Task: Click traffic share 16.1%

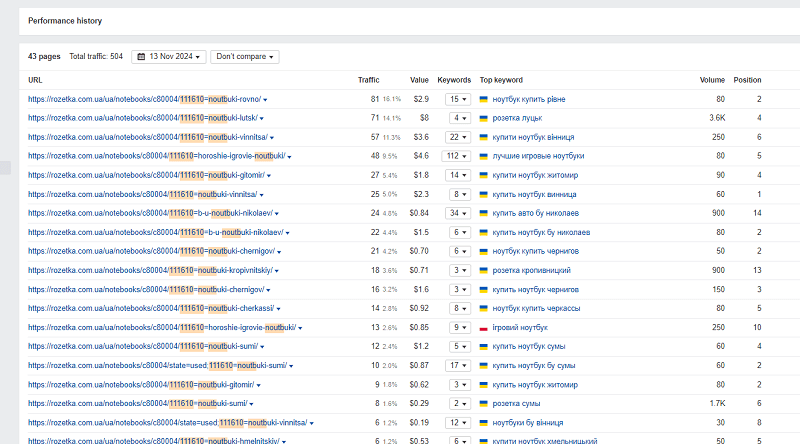Action: point(392,100)
